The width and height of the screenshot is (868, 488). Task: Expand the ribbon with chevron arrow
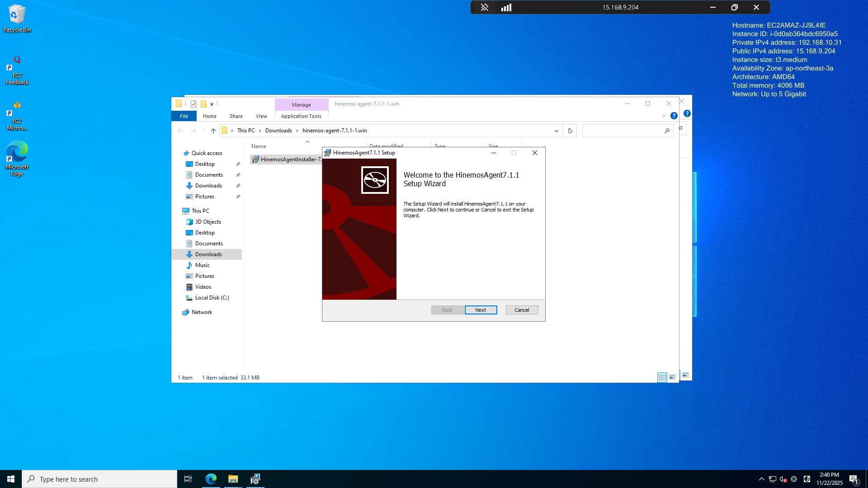664,116
